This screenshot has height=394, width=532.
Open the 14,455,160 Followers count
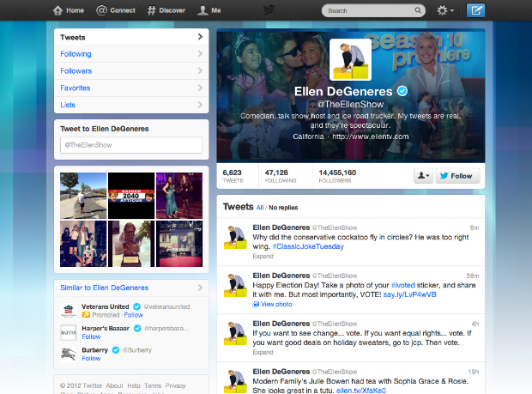337,176
